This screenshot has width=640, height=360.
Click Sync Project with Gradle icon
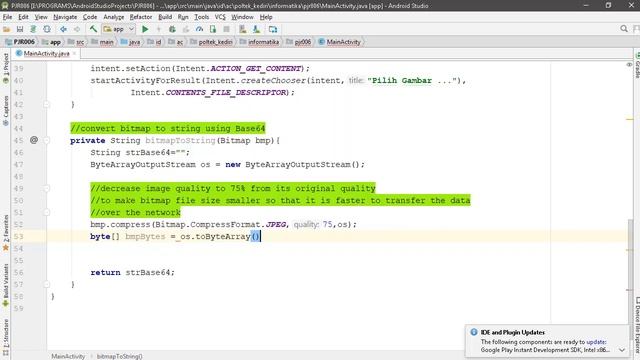tap(33, 29)
